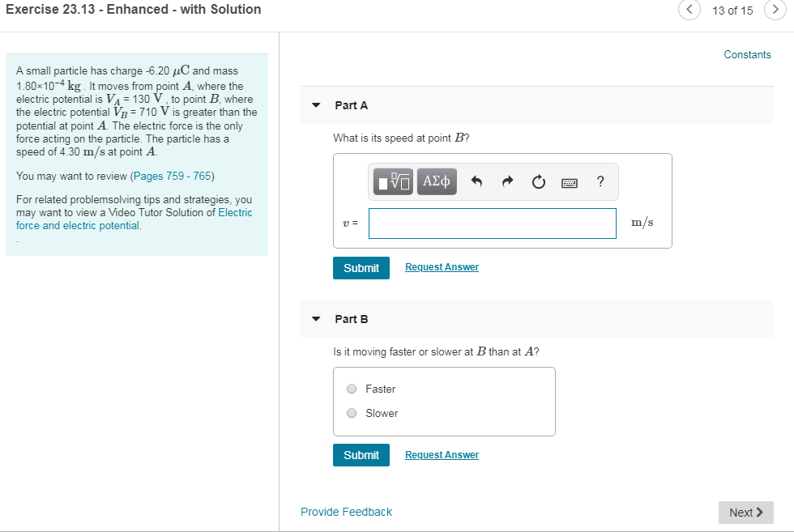Select the Faster radio button
Image resolution: width=794 pixels, height=532 pixels.
(352, 389)
